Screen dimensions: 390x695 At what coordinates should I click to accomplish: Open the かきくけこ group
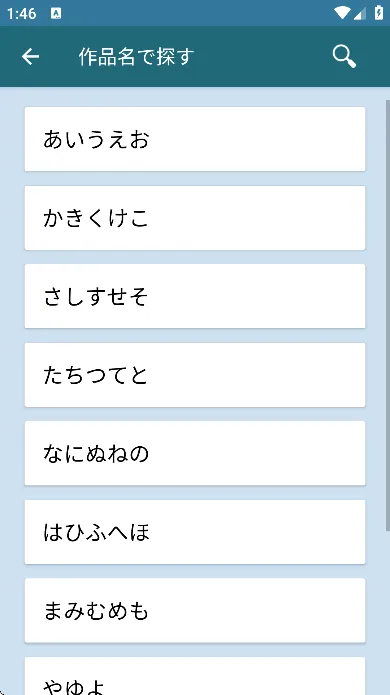195,218
